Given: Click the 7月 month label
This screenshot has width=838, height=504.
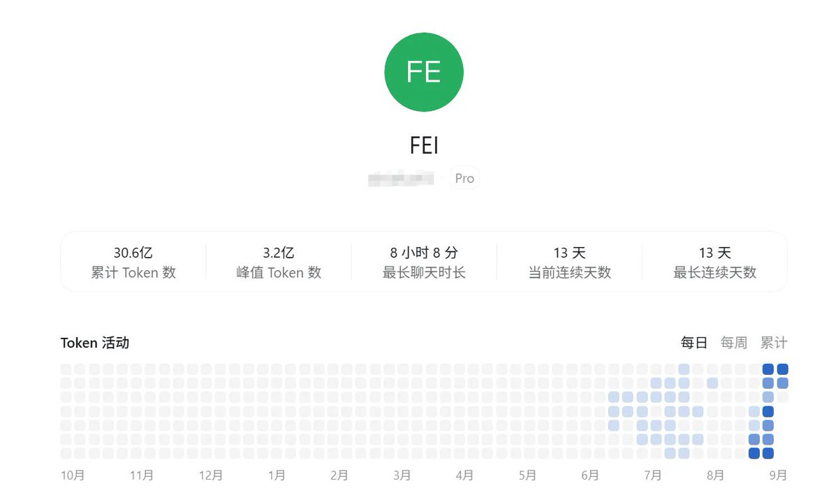Looking at the screenshot, I should (652, 475).
